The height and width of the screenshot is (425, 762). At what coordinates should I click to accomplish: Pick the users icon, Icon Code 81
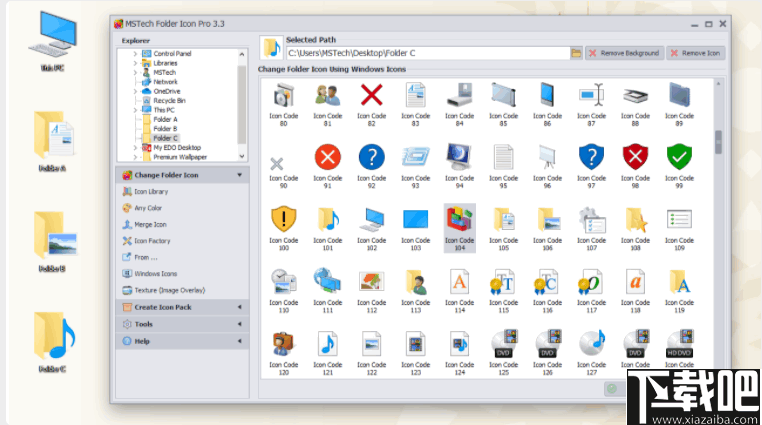point(328,96)
